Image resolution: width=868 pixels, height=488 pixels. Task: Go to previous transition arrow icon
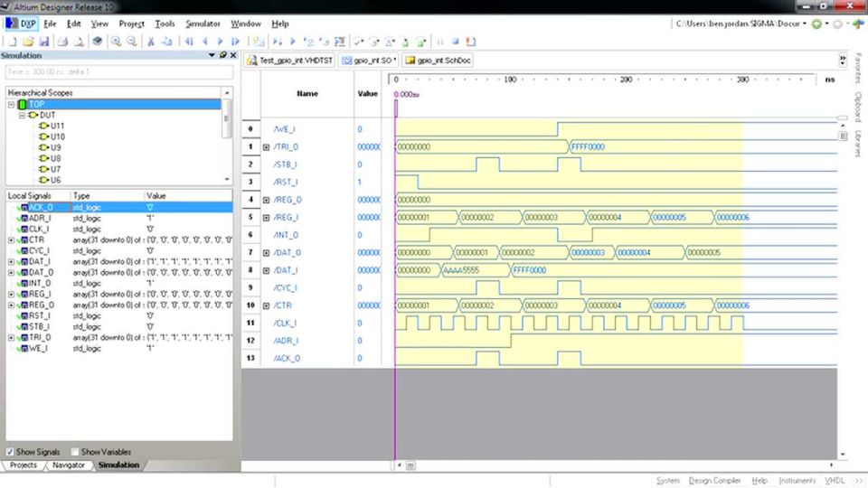[205, 42]
